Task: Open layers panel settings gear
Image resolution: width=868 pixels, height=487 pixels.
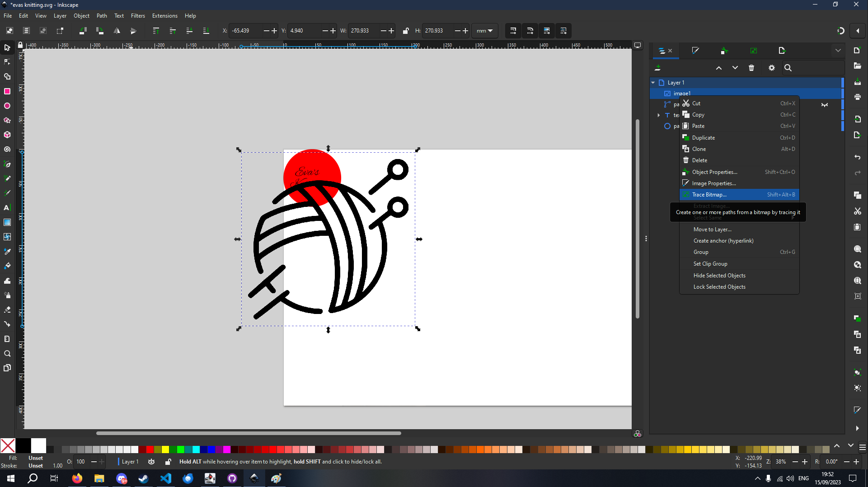Action: pyautogui.click(x=772, y=68)
